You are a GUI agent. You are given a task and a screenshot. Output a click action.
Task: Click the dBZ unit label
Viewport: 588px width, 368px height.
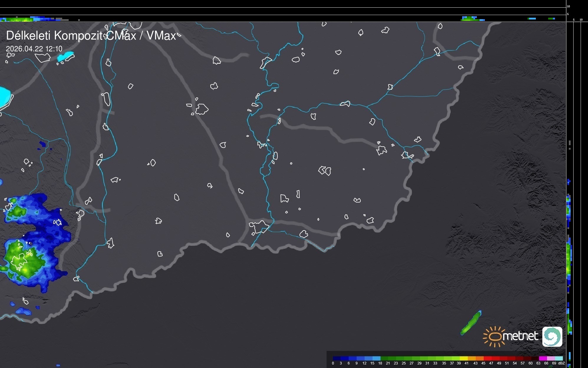click(x=561, y=363)
